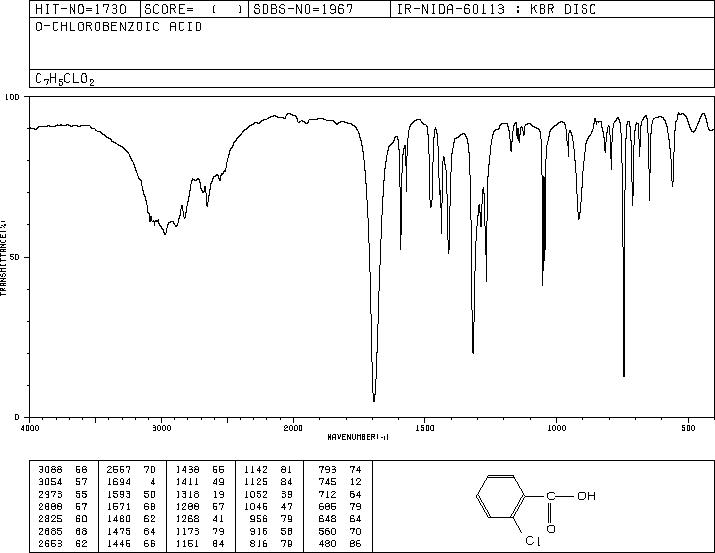Select peak table entry 1161
The height and width of the screenshot is (553, 715).
[x=200, y=544]
